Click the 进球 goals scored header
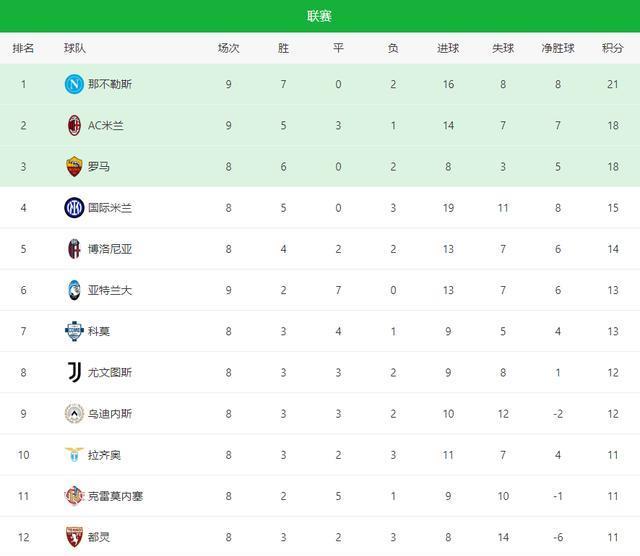The height and width of the screenshot is (556, 640). [448, 48]
